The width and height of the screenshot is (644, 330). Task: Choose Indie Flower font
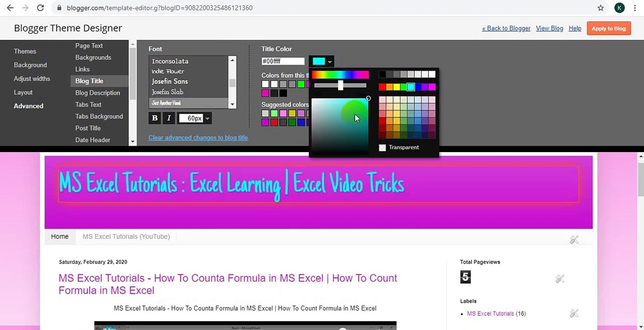click(x=168, y=71)
